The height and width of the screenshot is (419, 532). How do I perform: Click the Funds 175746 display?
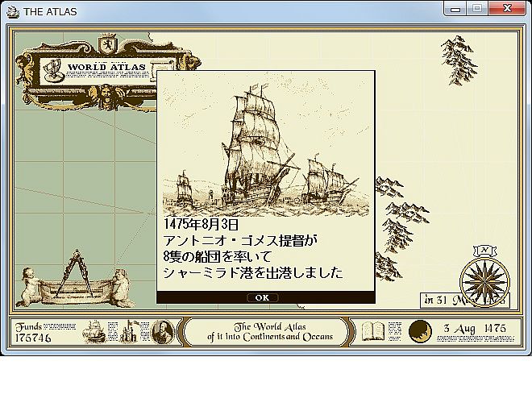33,332
